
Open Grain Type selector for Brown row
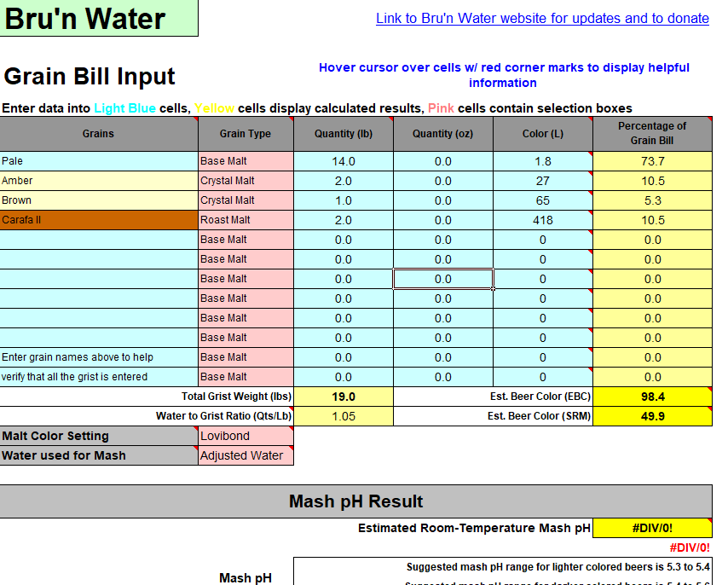click(246, 200)
